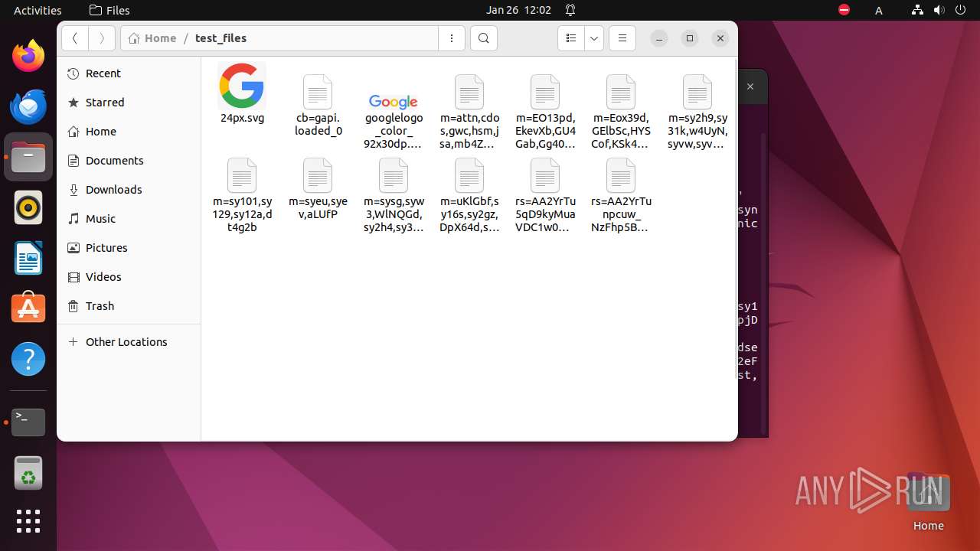The image size is (980, 551).
Task: Click Home in the path bar
Action: tap(153, 38)
